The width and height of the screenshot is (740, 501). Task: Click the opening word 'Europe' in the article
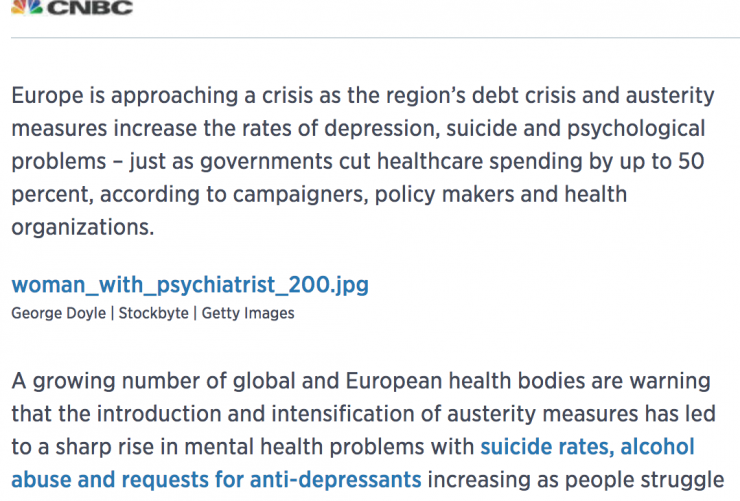[x=47, y=95]
